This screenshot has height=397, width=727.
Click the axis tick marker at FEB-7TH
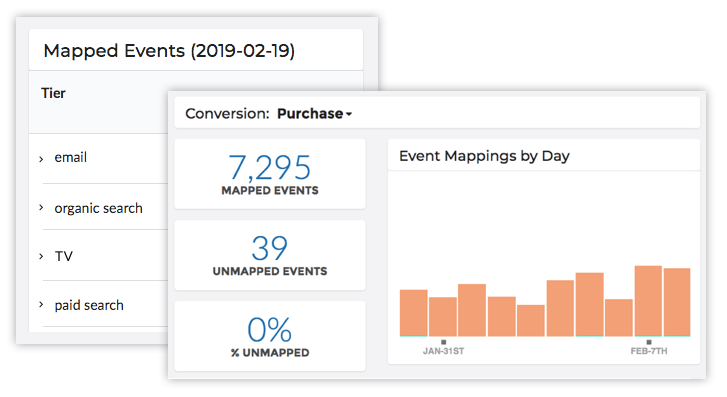(649, 342)
